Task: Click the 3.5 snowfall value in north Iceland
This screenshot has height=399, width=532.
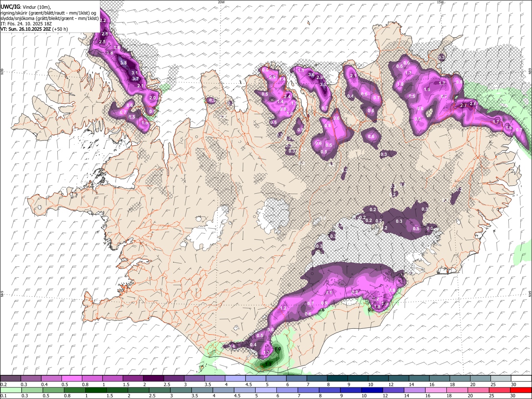Action: coord(323,84)
